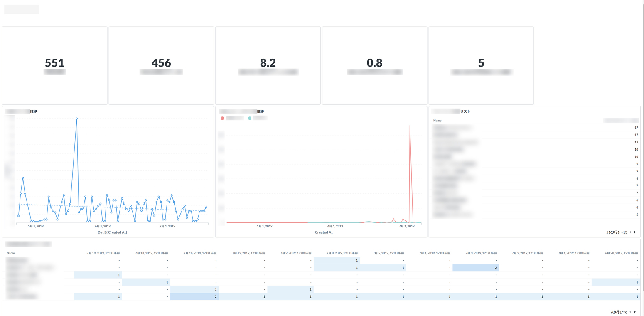Sort pivot table by its Name header
This screenshot has width=644, height=316.
10,253
